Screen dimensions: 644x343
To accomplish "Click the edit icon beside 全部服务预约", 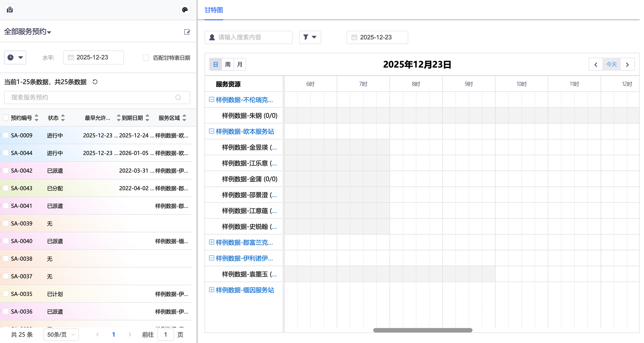I will click(x=187, y=32).
